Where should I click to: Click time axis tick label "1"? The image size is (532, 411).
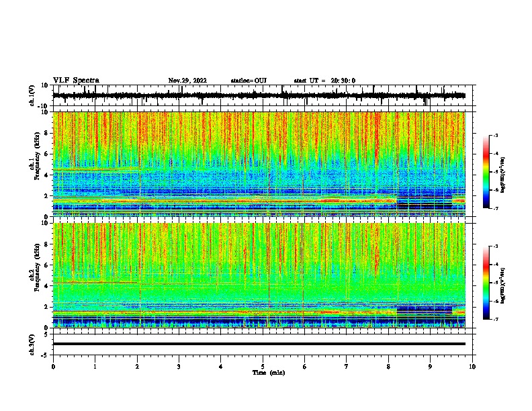pos(95,367)
